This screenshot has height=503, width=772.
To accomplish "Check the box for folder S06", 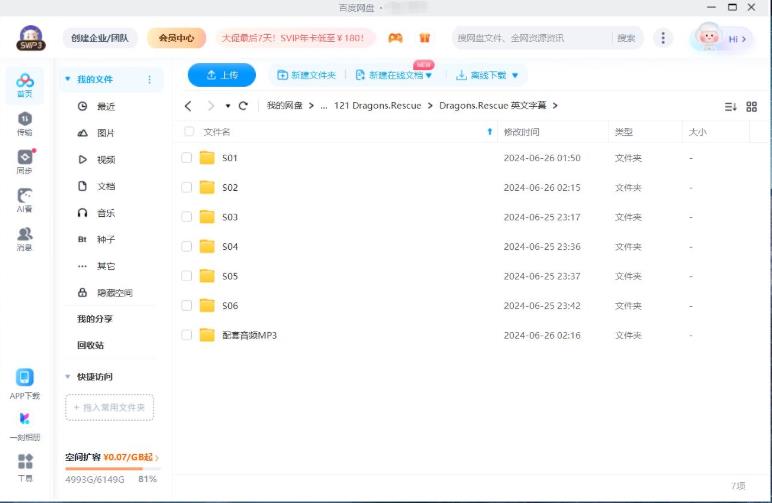I will pyautogui.click(x=186, y=305).
